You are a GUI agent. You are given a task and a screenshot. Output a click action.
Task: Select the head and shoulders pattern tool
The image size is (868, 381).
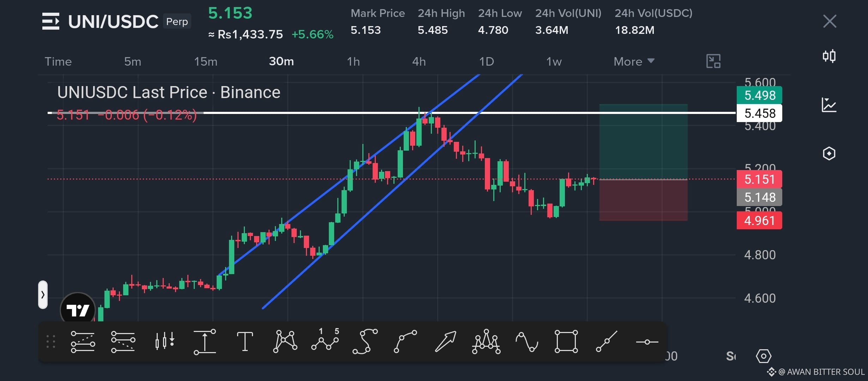tap(486, 341)
